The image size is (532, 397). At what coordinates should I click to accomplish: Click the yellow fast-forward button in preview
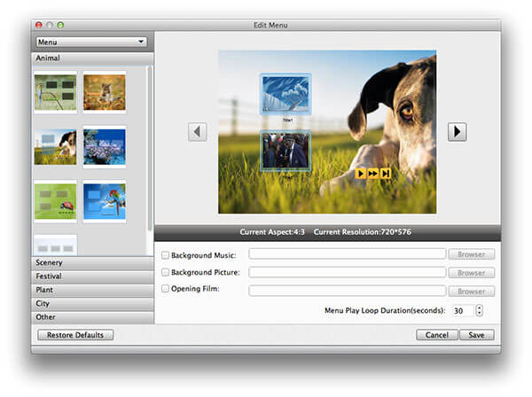click(x=373, y=174)
